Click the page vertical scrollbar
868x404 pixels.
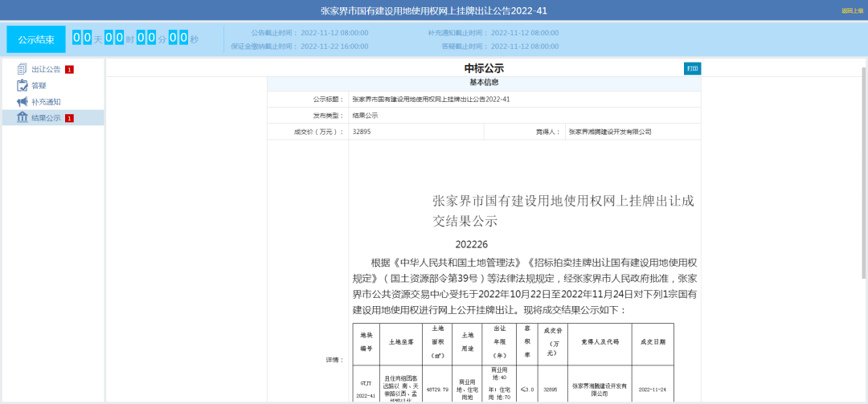[864, 172]
